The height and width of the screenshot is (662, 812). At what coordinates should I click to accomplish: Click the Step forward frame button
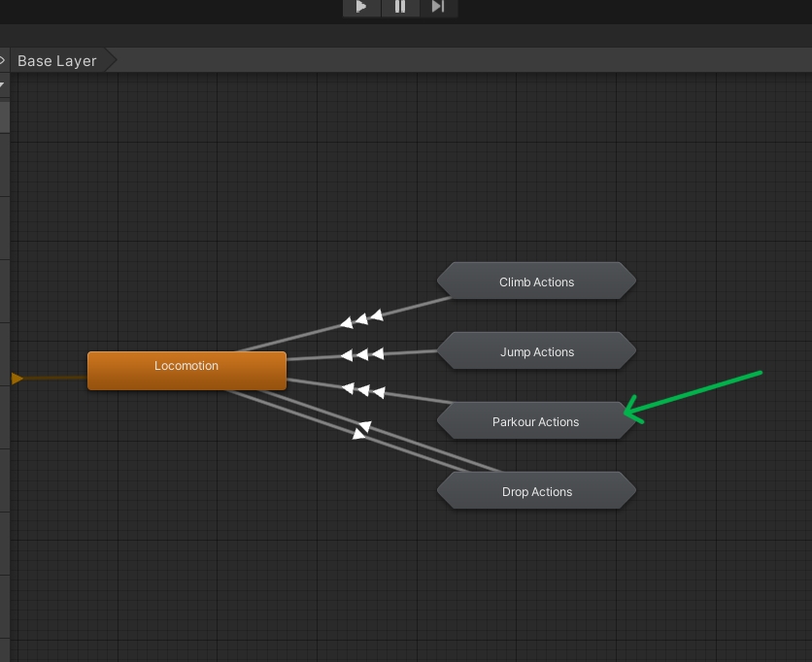(438, 7)
